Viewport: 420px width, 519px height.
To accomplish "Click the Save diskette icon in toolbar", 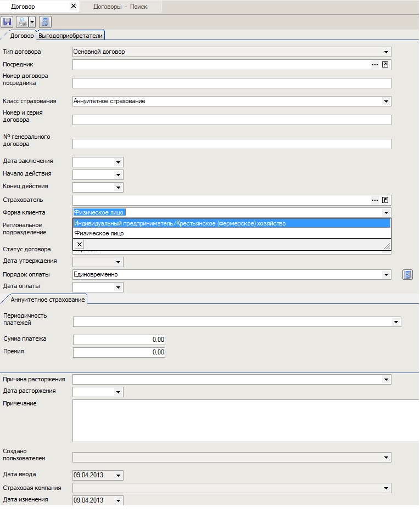I will [x=7, y=22].
